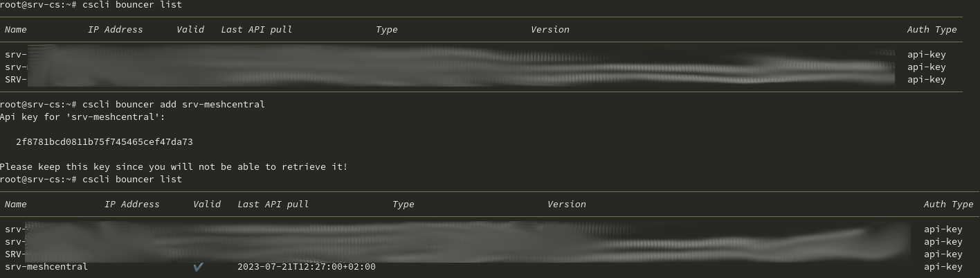Click the second 'cscli bouncer list' command

[x=132, y=180]
